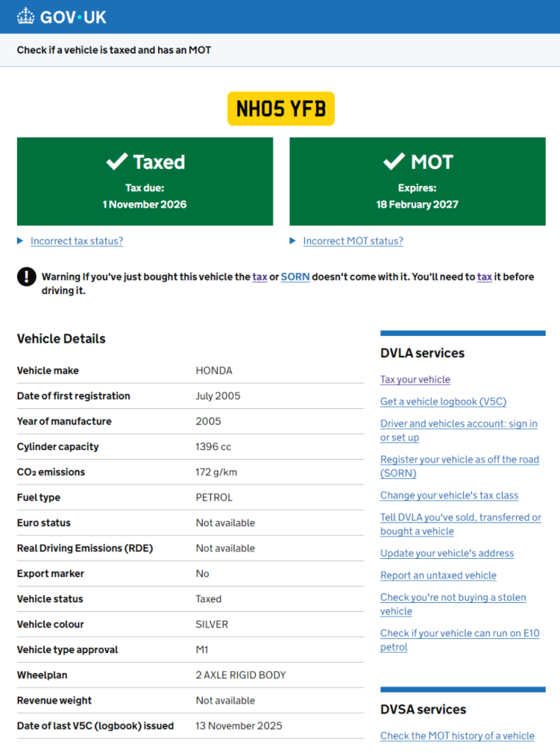Screen dimensions: 560x753
Task: Click the Taxed checkmark icon
Action: click(x=117, y=161)
